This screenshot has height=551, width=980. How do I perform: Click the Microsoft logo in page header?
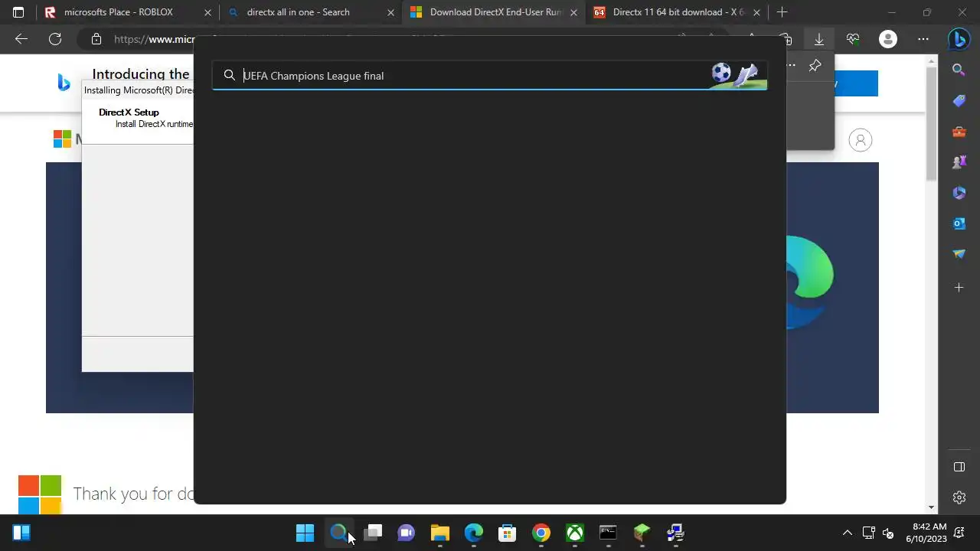62,139
